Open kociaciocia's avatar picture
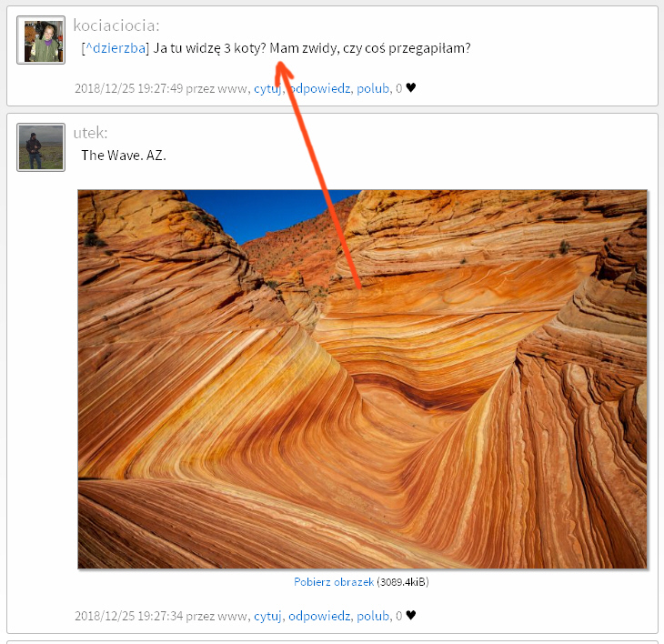The image size is (664, 644). [41, 40]
